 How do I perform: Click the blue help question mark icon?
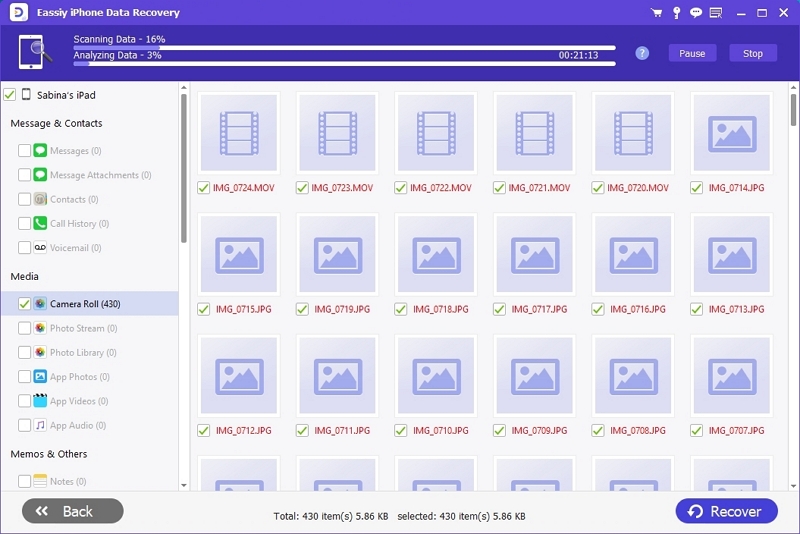[x=642, y=53]
